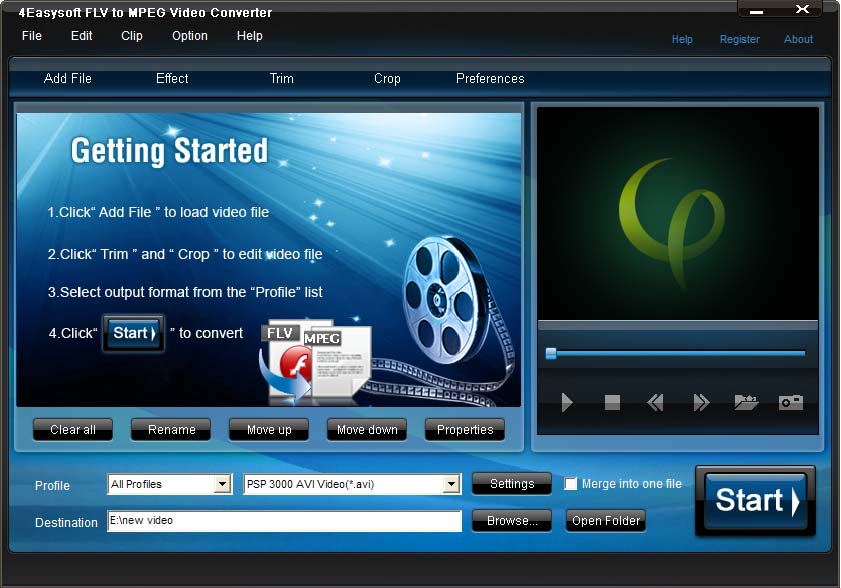Click the Destination path input field

284,521
